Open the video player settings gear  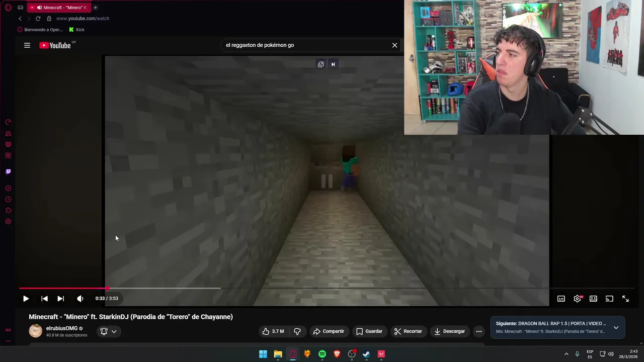[577, 299]
